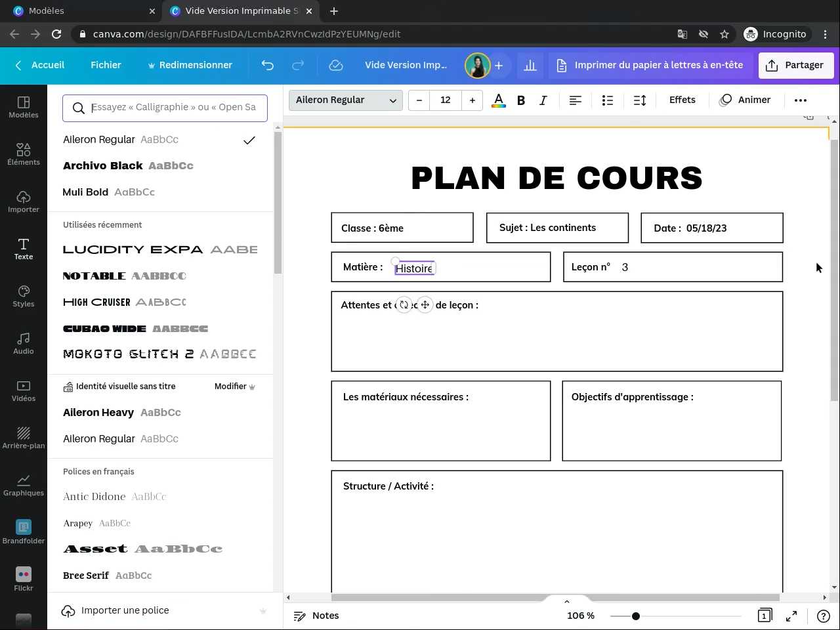Open the 106 % zoom menu
The image size is (840, 630).
pyautogui.click(x=581, y=616)
